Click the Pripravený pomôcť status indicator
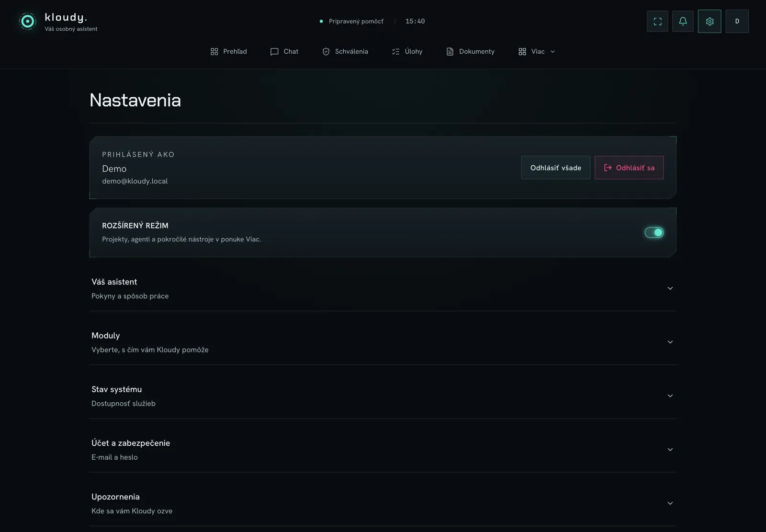This screenshot has height=532, width=766. tap(352, 22)
